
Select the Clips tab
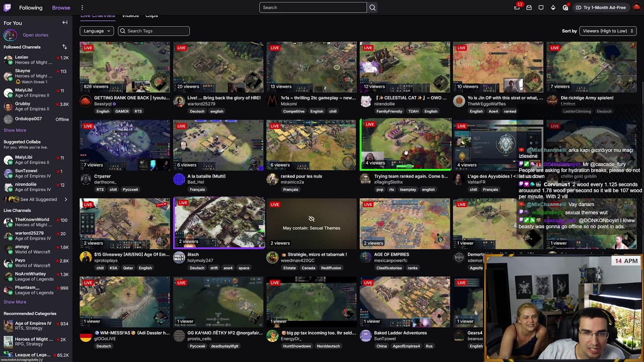[x=151, y=16]
